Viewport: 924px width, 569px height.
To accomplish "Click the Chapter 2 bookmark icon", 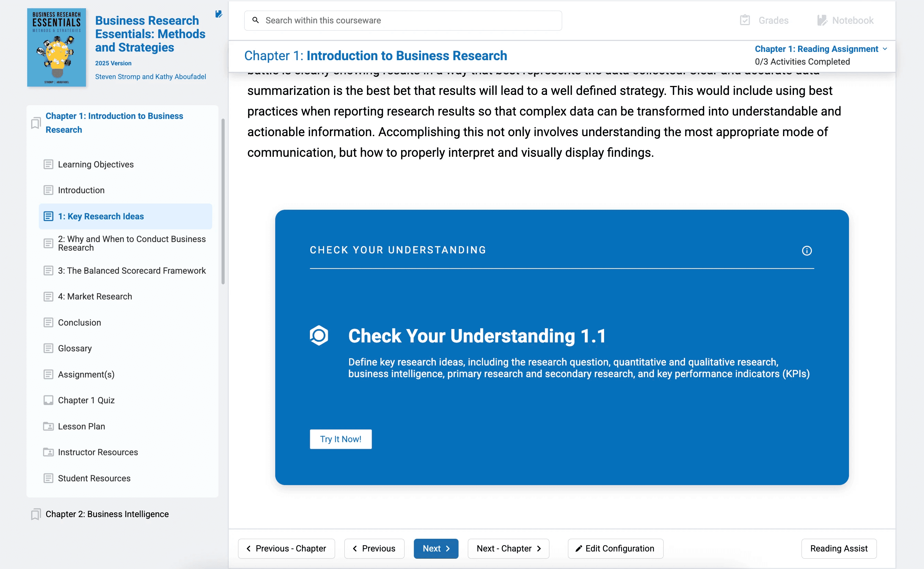I will [36, 514].
